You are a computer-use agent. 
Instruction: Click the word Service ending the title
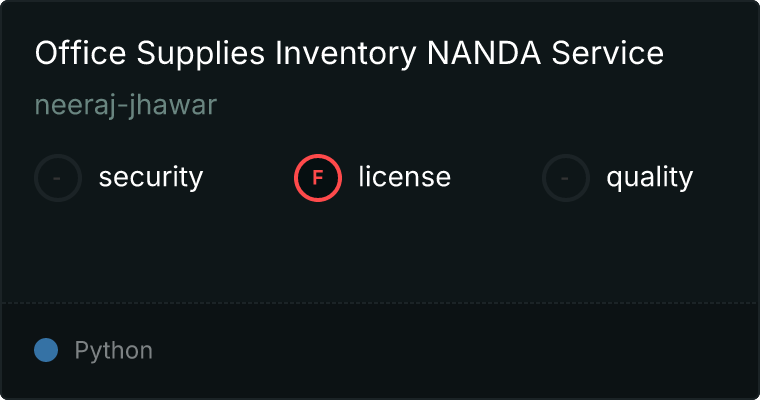[x=608, y=53]
